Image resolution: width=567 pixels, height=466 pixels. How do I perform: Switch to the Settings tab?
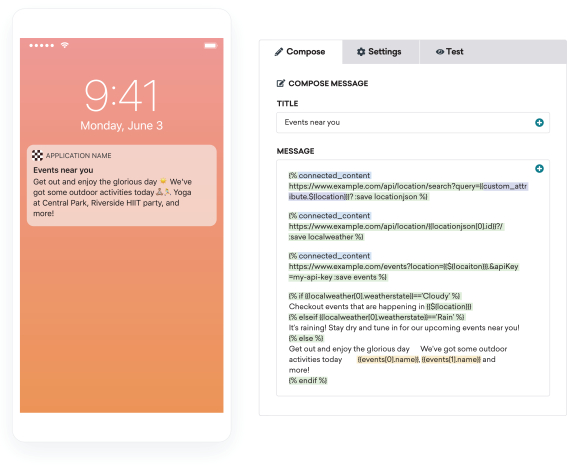tap(380, 52)
